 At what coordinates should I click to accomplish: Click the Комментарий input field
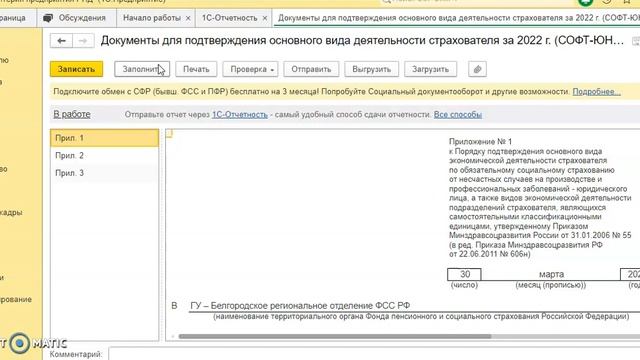(374, 354)
